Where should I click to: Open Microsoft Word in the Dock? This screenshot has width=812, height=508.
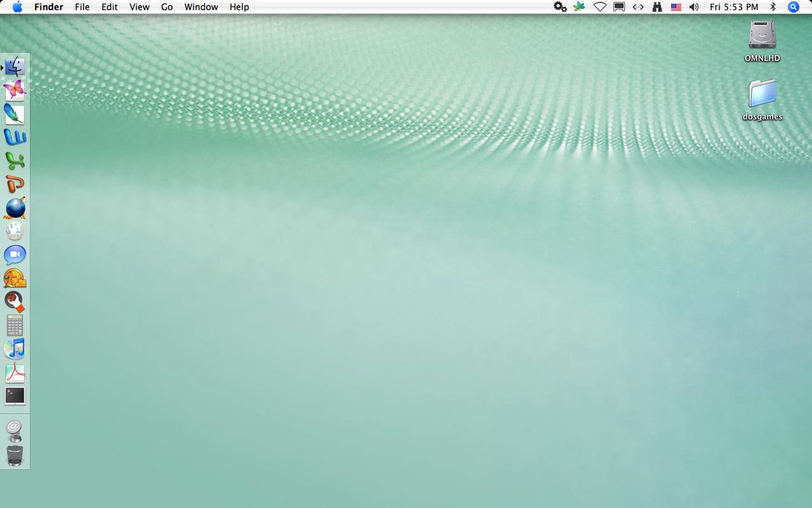point(15,136)
